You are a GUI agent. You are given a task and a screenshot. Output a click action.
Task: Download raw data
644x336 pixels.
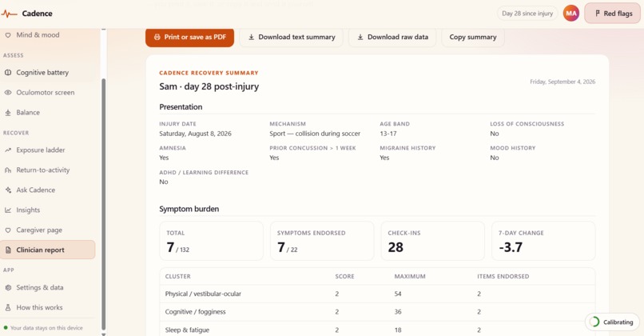pos(392,37)
